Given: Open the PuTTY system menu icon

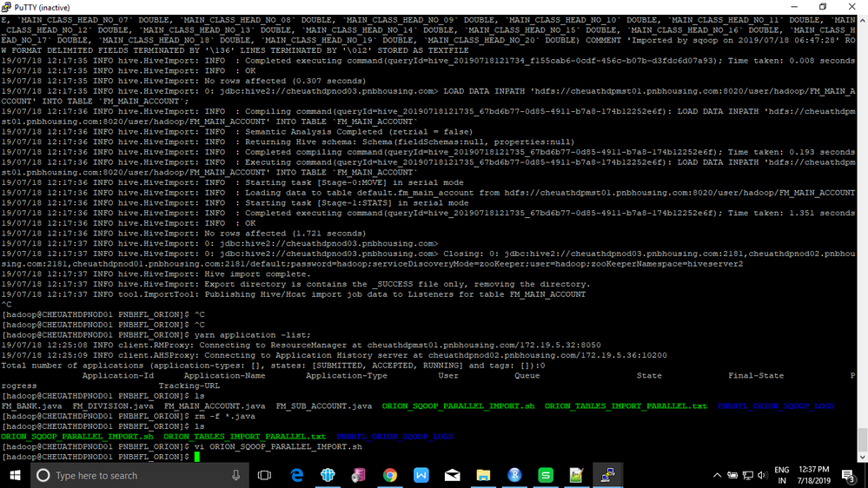Looking at the screenshot, I should [6, 7].
